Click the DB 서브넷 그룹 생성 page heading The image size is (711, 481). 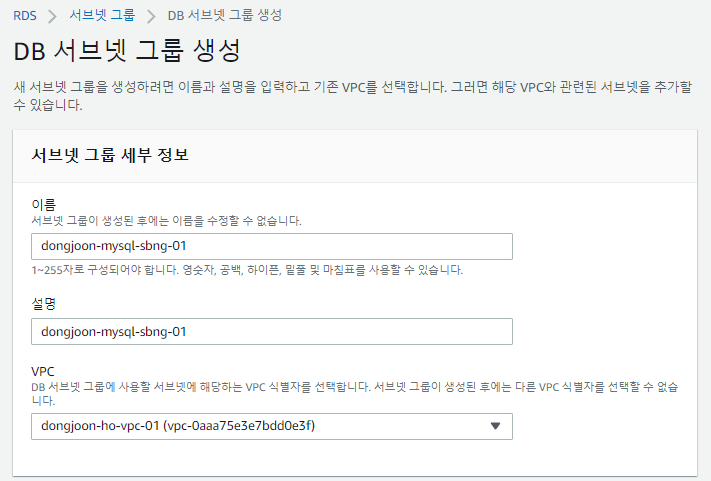(127, 50)
